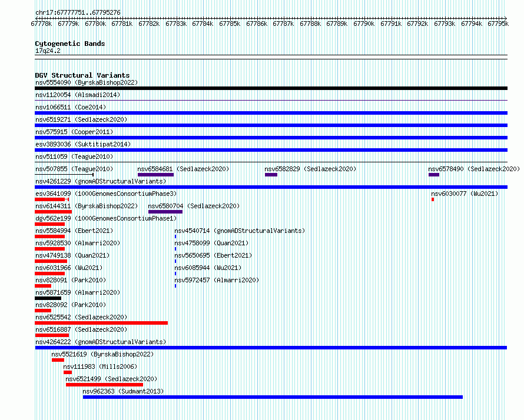The height and width of the screenshot is (420, 524).
Task: Select red bar under nsv111983
Action: (68, 372)
